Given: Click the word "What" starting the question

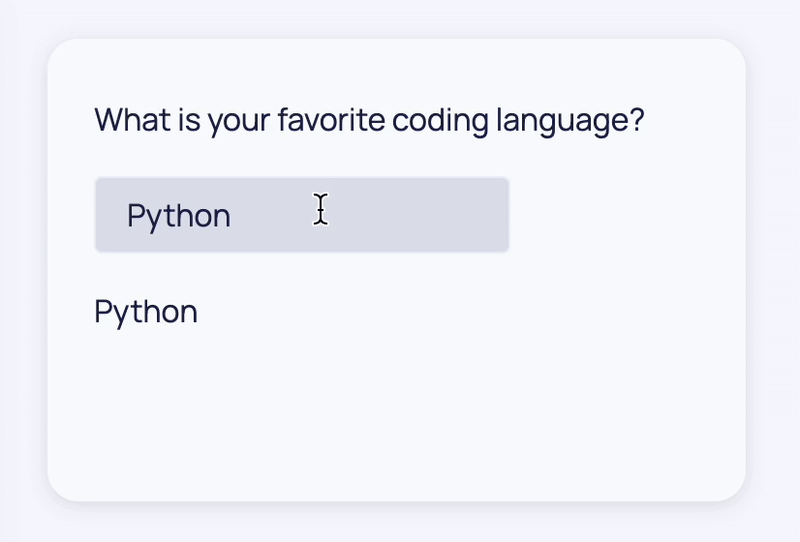Looking at the screenshot, I should pos(133,120).
